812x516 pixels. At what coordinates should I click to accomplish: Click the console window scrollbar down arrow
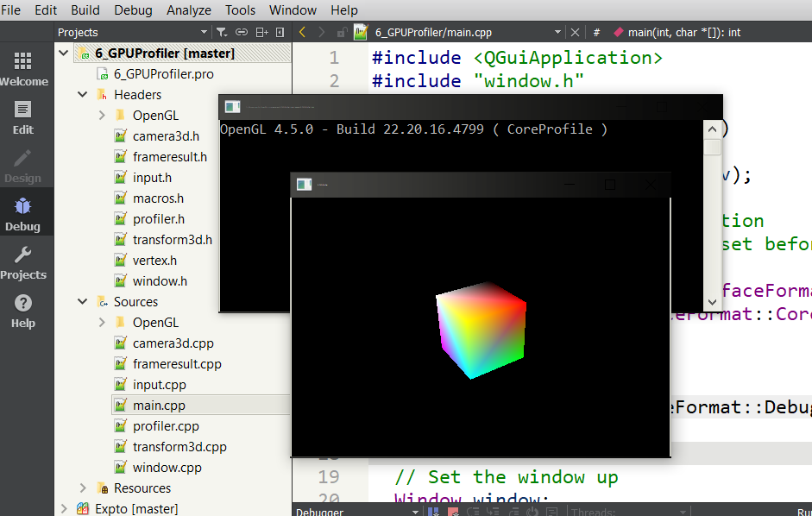coord(713,302)
